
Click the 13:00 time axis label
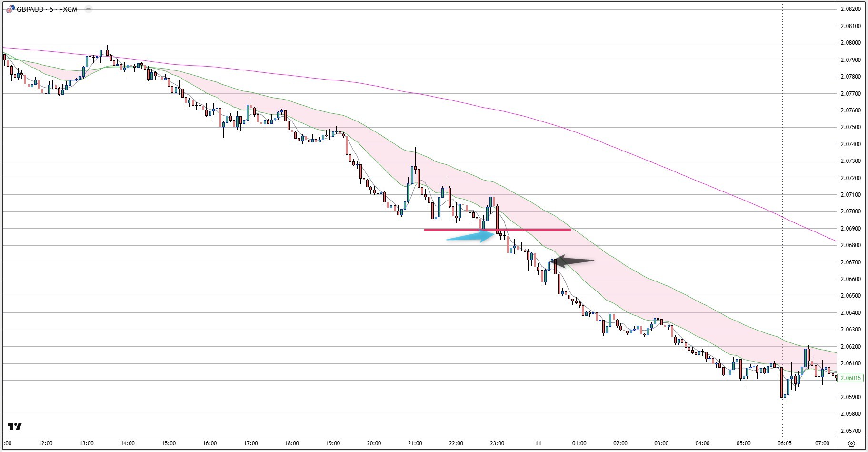(86, 443)
